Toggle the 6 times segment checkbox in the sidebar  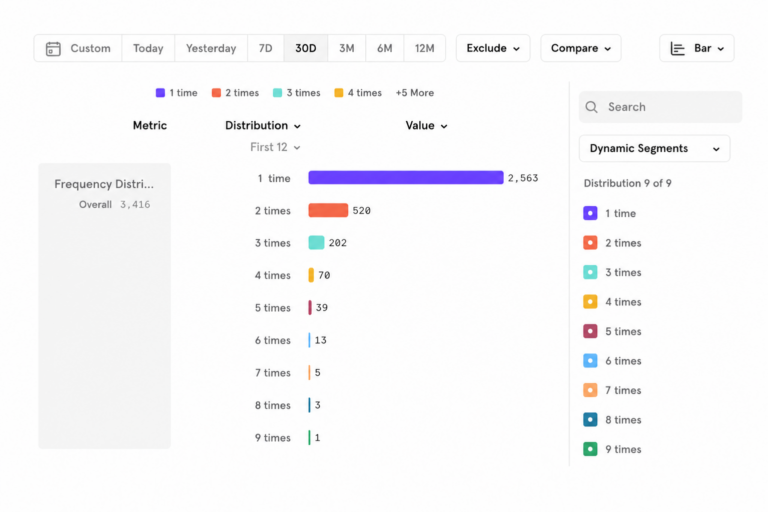(590, 361)
